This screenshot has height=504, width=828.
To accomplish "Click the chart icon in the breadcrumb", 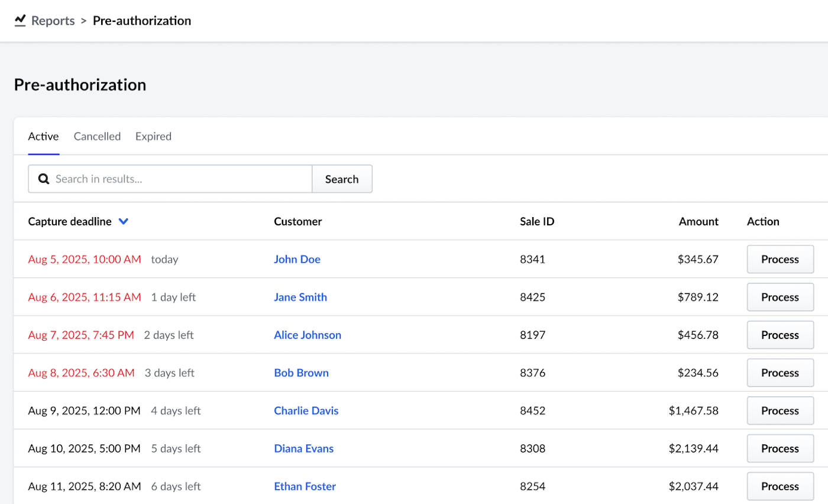I will coord(20,20).
